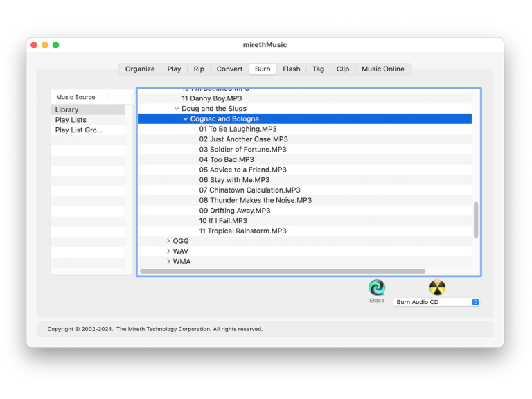
Task: Collapse the Doug and the Slugs artist
Action: point(177,109)
